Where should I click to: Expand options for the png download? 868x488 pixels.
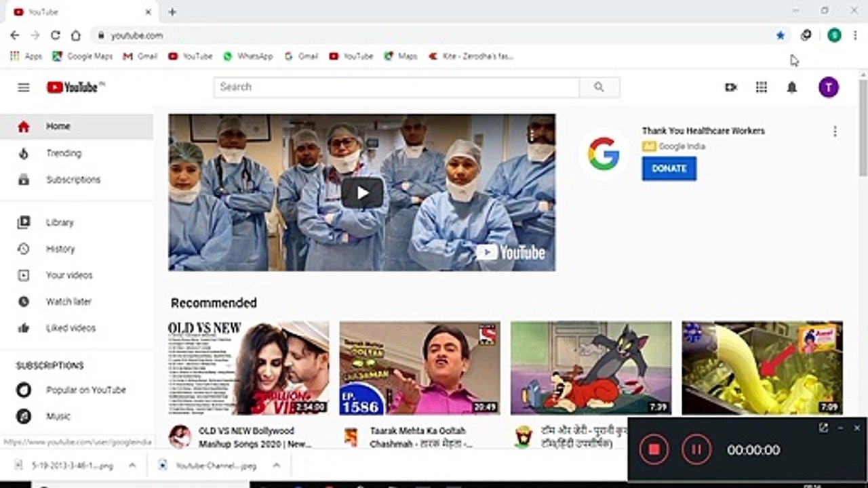[132, 466]
